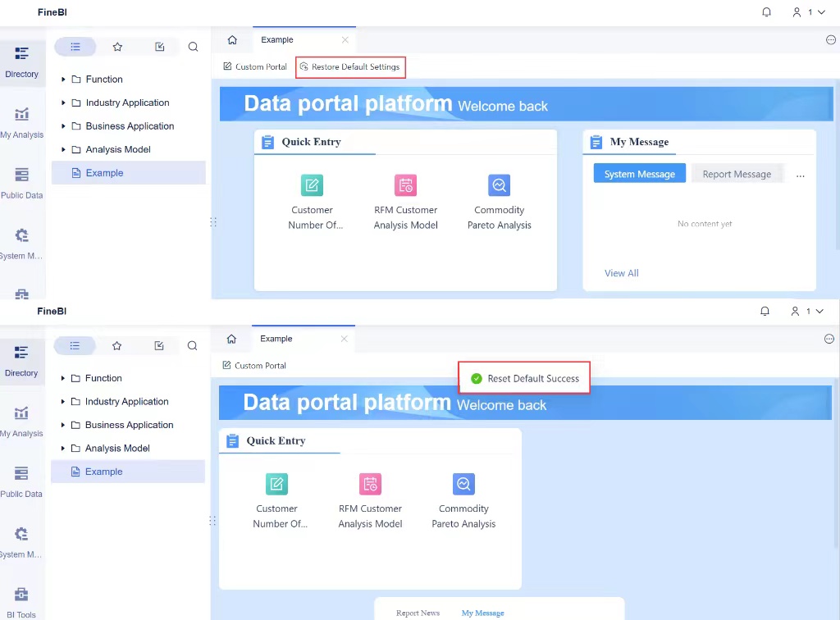Select Directory icon in bottom sidebar

pyautogui.click(x=21, y=362)
